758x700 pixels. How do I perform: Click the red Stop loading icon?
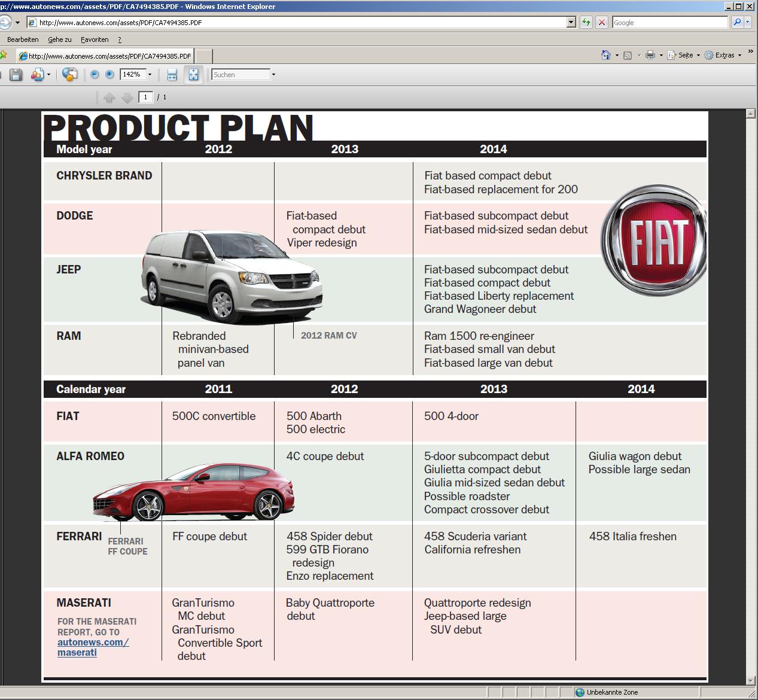pos(602,23)
